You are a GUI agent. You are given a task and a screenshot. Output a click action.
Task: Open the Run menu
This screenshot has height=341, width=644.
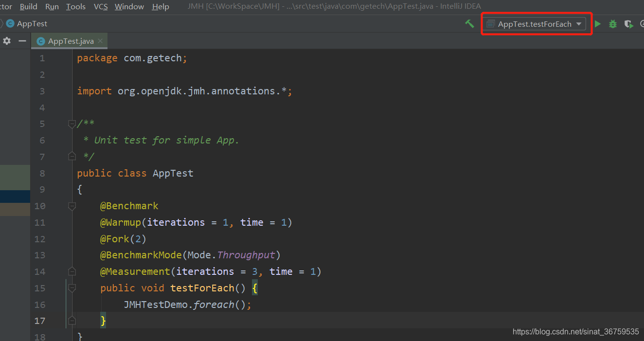52,6
